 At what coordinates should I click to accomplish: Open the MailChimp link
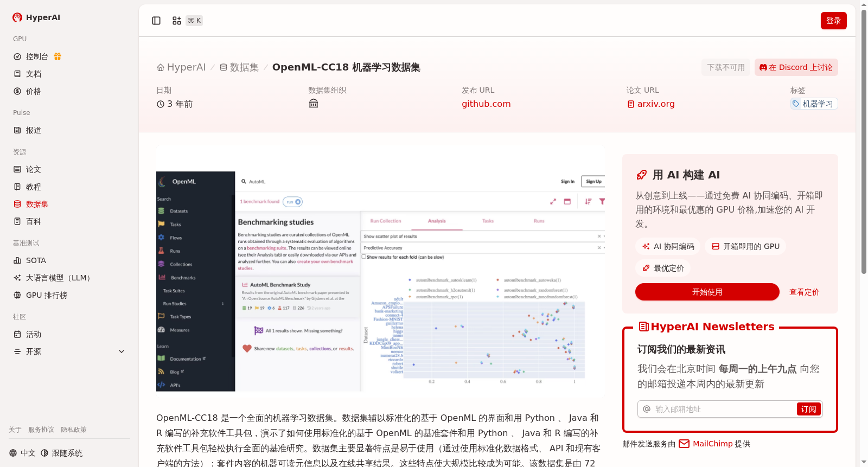click(x=706, y=444)
